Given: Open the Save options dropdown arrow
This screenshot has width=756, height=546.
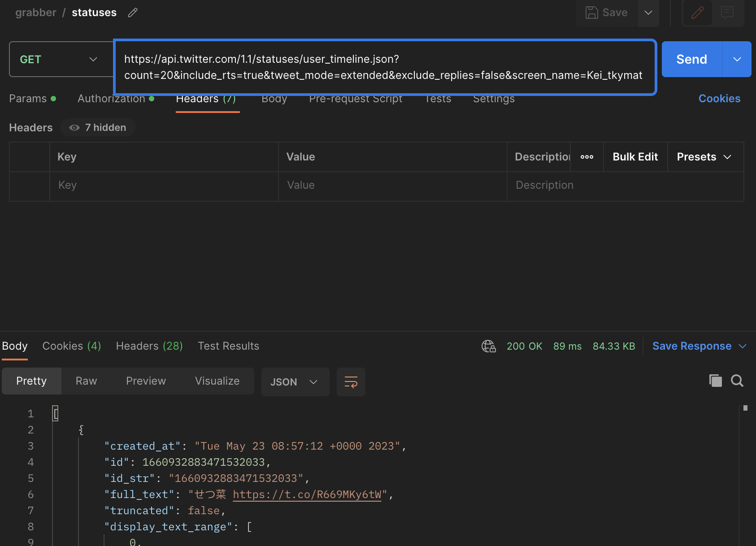Looking at the screenshot, I should tap(648, 13).
